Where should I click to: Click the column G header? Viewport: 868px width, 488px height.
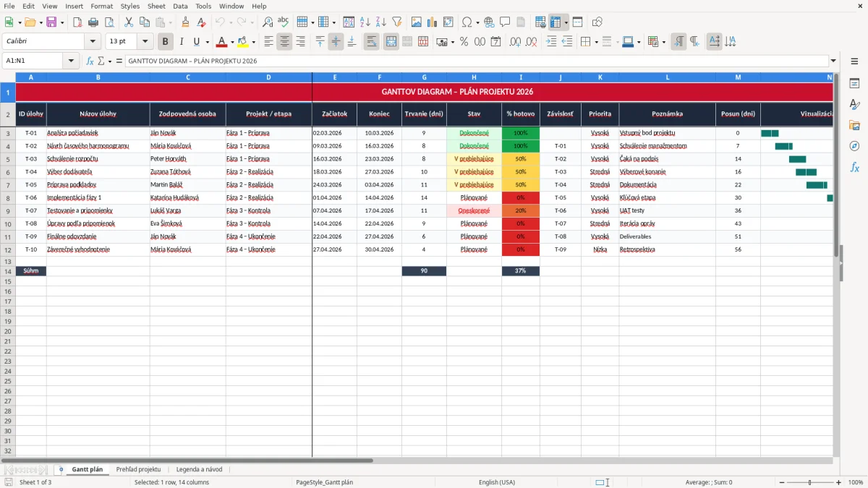(x=424, y=77)
